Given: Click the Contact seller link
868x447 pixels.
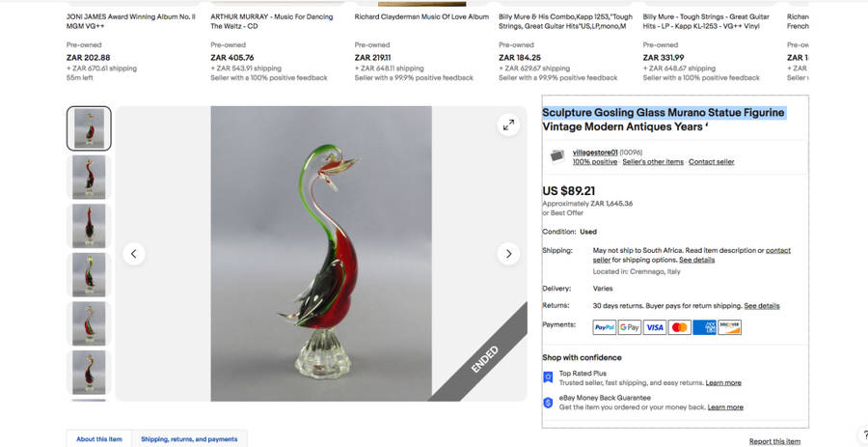Looking at the screenshot, I should point(712,162).
